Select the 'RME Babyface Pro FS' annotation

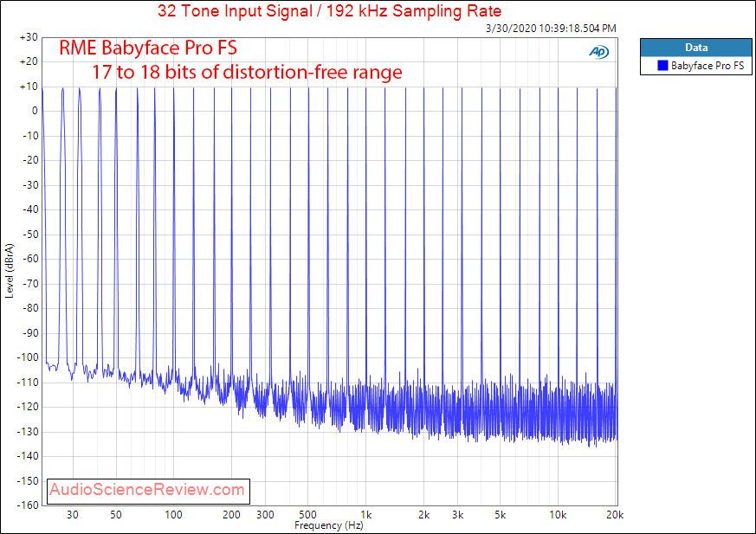[148, 48]
